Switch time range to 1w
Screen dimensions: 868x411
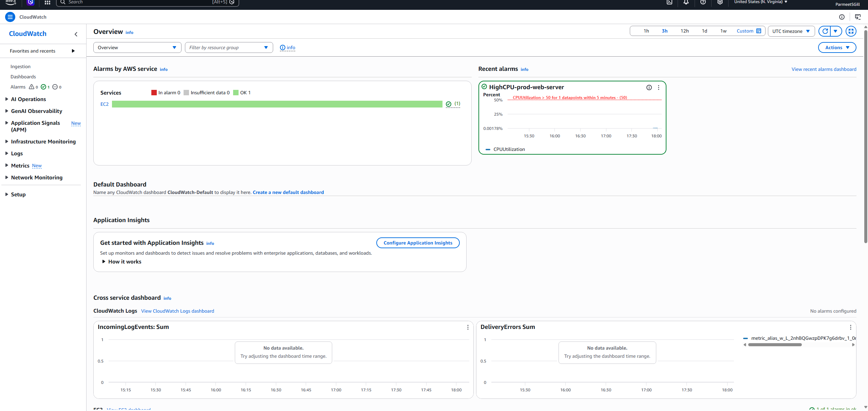[x=723, y=31]
